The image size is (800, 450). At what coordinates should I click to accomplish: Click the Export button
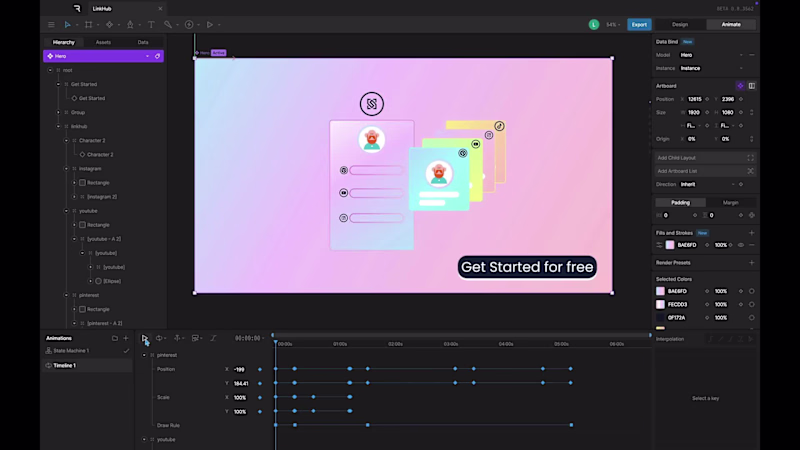point(639,24)
